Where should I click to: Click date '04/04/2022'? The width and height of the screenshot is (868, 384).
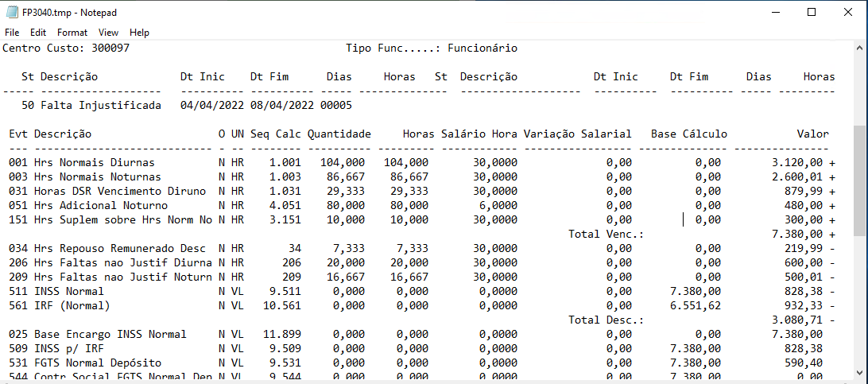212,105
